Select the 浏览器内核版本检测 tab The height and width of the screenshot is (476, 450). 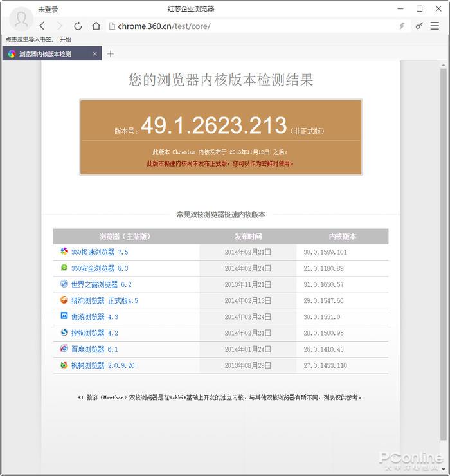tap(45, 54)
